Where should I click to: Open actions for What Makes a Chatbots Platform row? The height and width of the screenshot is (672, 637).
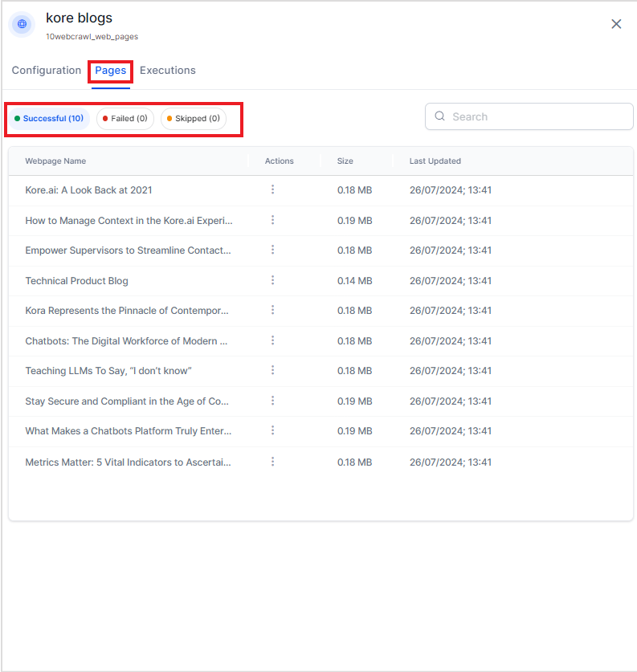[x=273, y=430]
